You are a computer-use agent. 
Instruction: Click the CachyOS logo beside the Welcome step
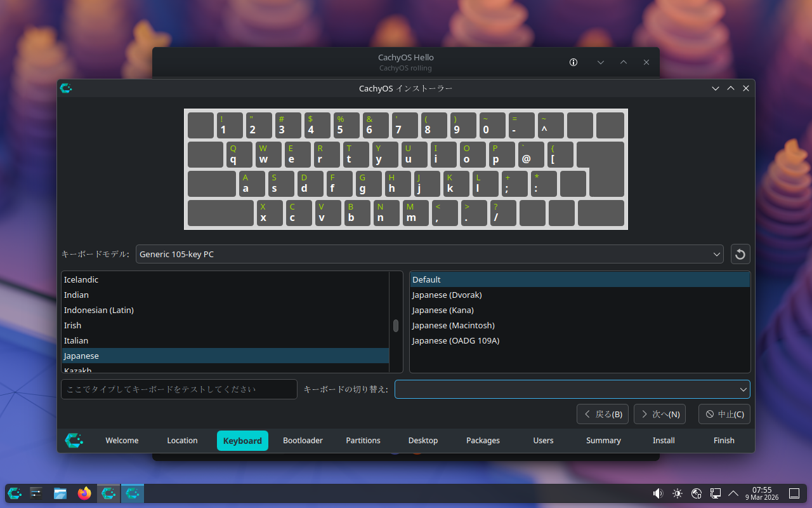(74, 440)
